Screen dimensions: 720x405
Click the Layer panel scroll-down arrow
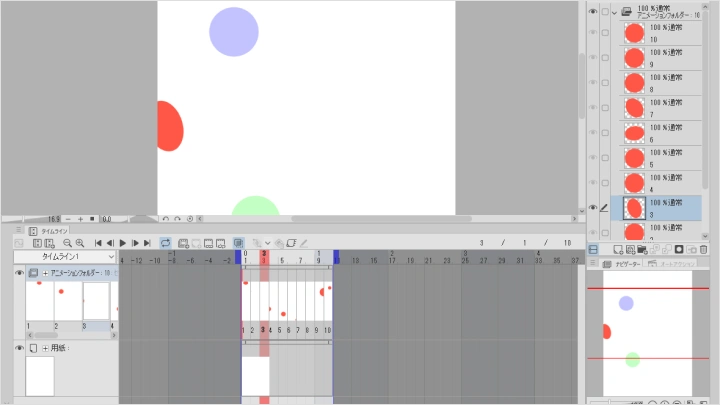pyautogui.click(x=705, y=236)
